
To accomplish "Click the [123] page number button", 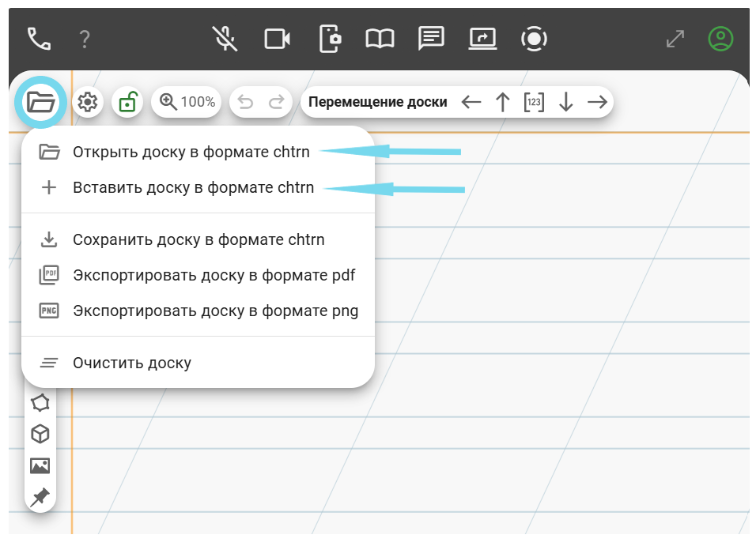I will 534,102.
